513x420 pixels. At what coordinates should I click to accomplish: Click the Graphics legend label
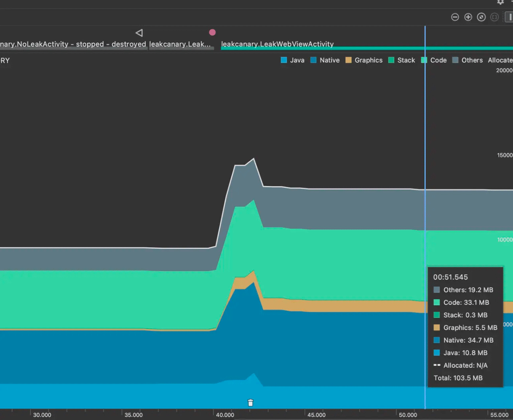(369, 60)
